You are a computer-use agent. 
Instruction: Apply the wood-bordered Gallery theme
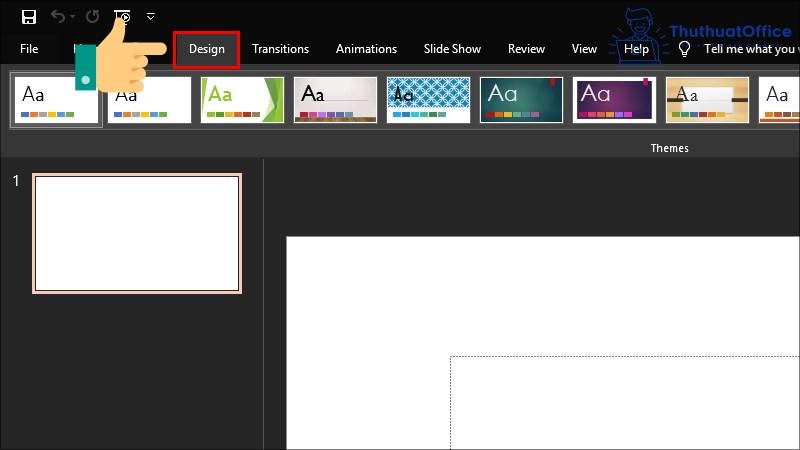click(335, 100)
